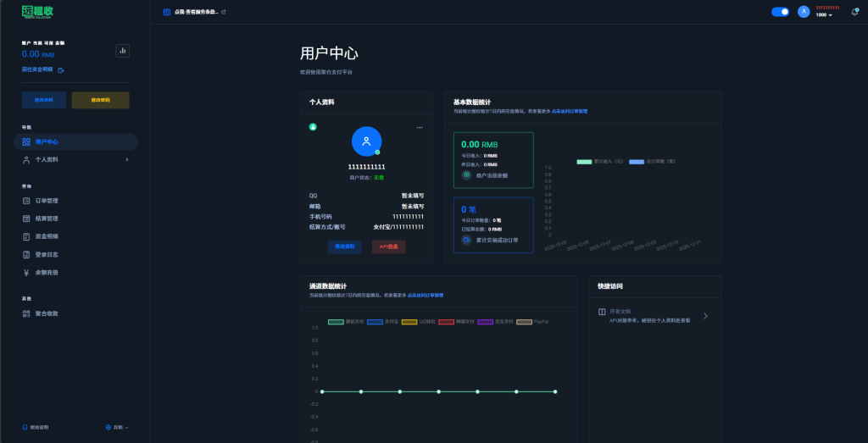Click the purple 京东支付 legend swatch
Image resolution: width=868 pixels, height=443 pixels.
pyautogui.click(x=485, y=322)
